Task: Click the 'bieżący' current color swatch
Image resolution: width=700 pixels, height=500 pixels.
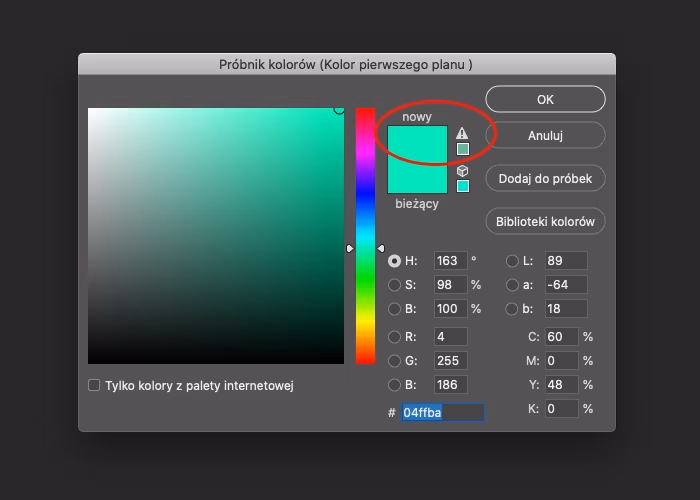Action: click(417, 177)
